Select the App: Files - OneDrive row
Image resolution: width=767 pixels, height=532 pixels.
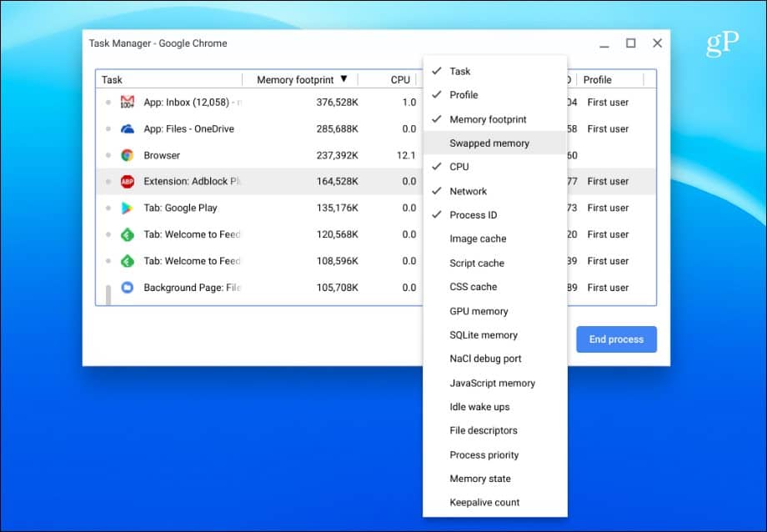pyautogui.click(x=259, y=128)
